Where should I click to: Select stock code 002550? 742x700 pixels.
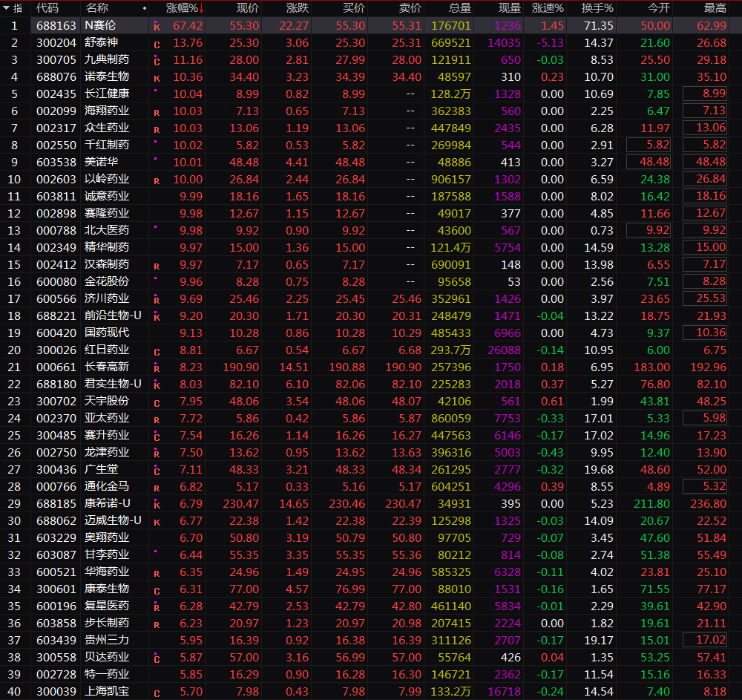[56, 145]
